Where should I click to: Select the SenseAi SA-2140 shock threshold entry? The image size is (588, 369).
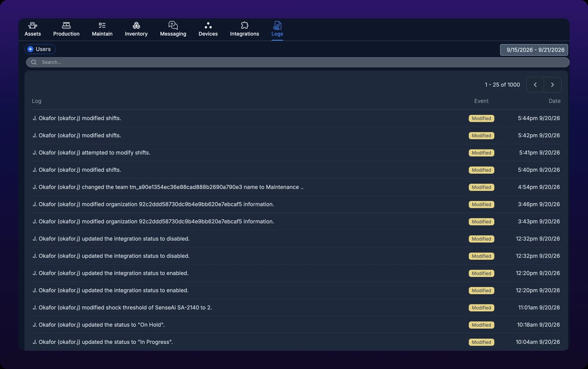pyautogui.click(x=296, y=307)
